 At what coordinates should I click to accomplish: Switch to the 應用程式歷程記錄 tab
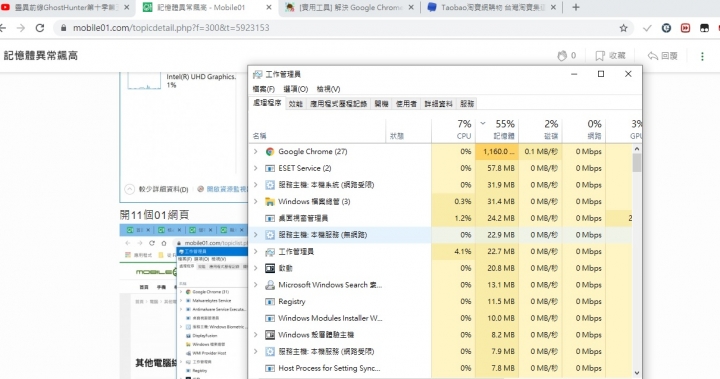[338, 104]
